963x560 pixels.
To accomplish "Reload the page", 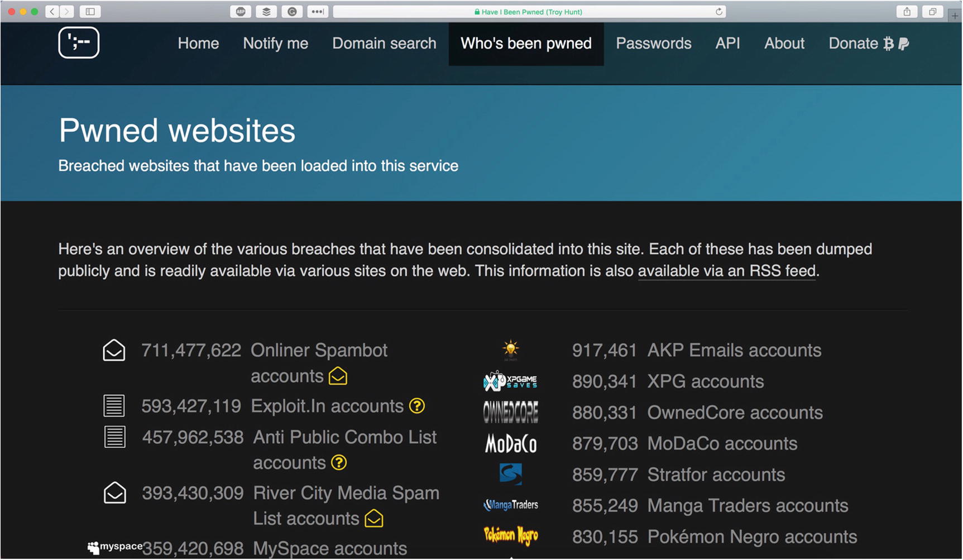I will coord(718,11).
